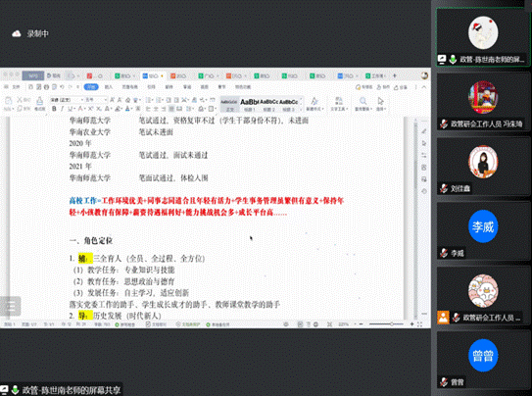Click the fullscreen icon in status bar

[x=419, y=324]
